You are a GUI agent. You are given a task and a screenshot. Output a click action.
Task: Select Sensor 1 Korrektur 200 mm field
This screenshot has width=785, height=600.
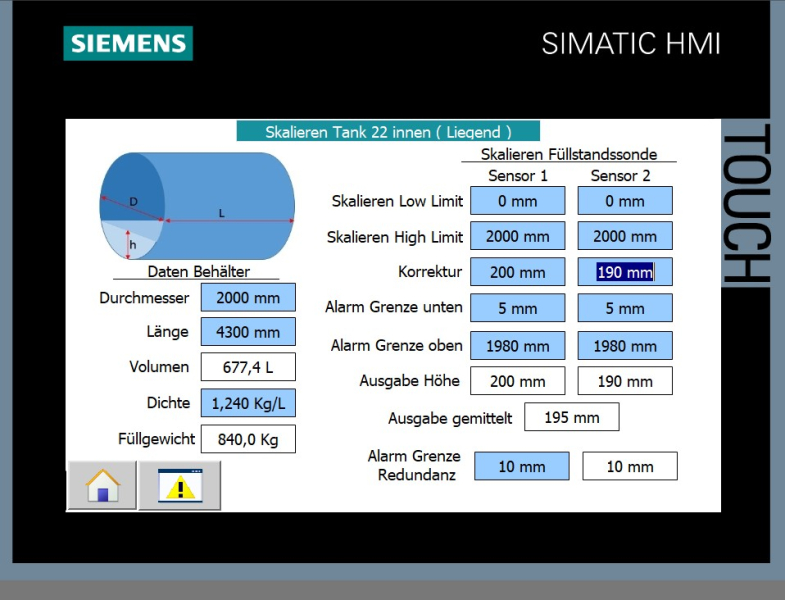tap(517, 272)
